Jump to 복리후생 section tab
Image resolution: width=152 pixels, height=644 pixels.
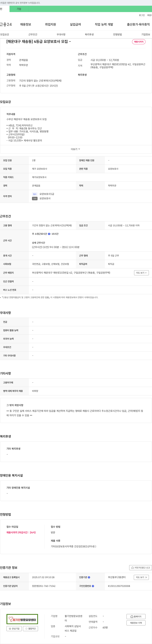[89, 34]
